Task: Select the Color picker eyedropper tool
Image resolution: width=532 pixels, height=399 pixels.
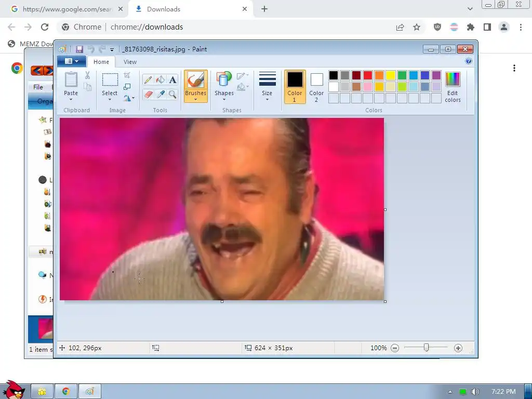Action: pos(160,94)
